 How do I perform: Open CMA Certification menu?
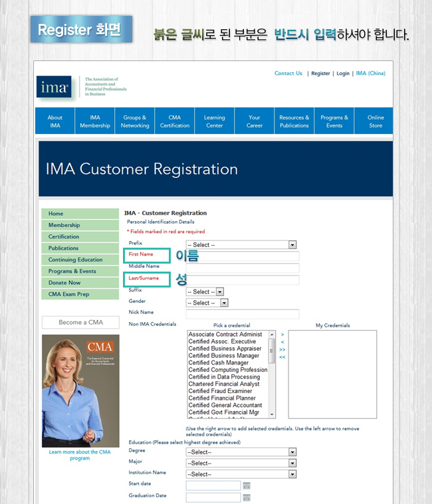click(x=175, y=121)
